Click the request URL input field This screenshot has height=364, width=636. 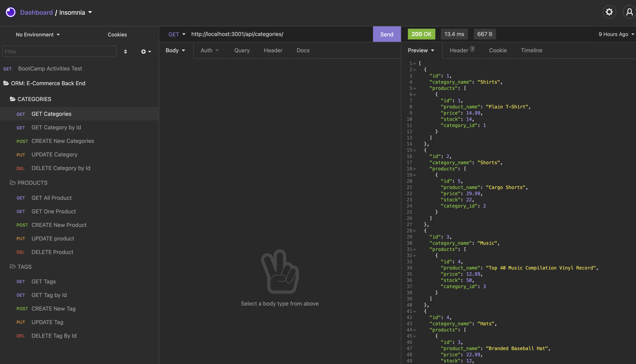click(275, 34)
